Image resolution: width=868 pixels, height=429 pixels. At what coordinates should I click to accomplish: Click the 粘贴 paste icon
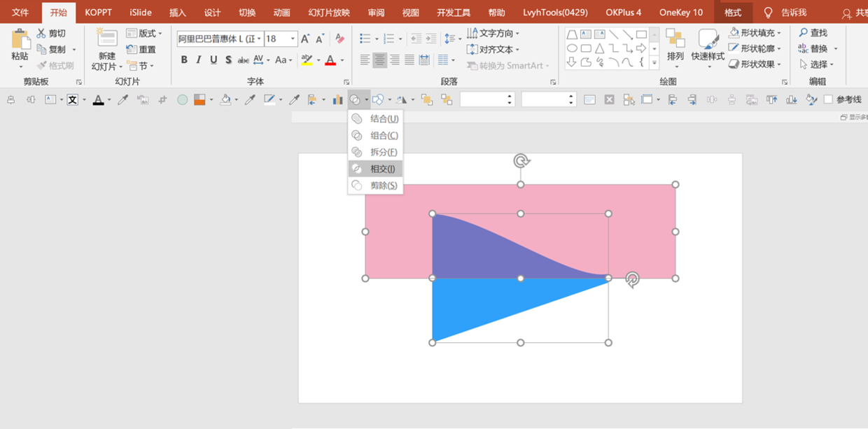coord(20,41)
